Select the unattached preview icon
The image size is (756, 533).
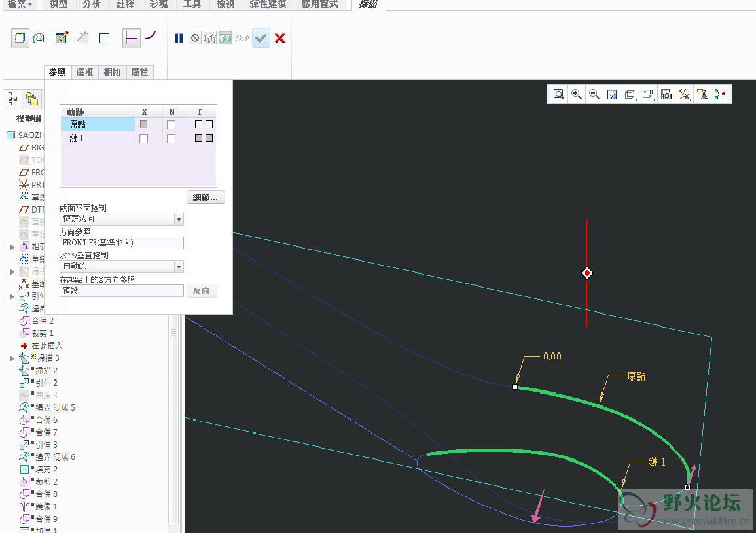pos(210,37)
